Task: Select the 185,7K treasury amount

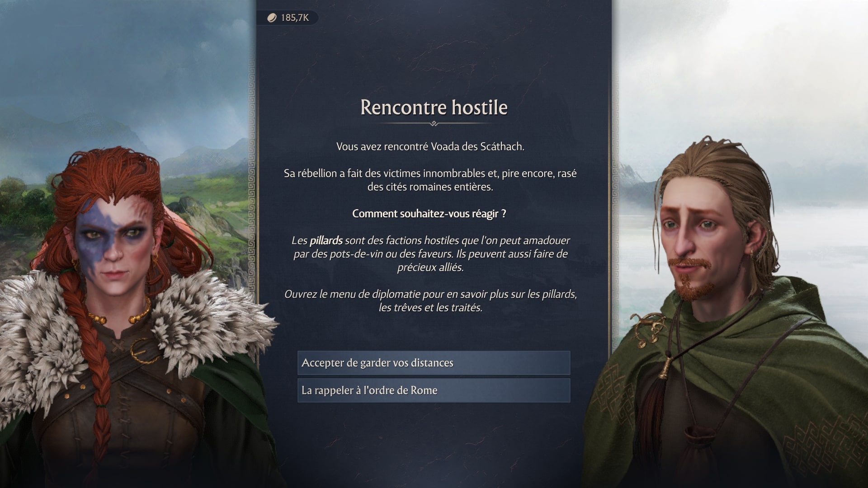Action: pos(294,18)
